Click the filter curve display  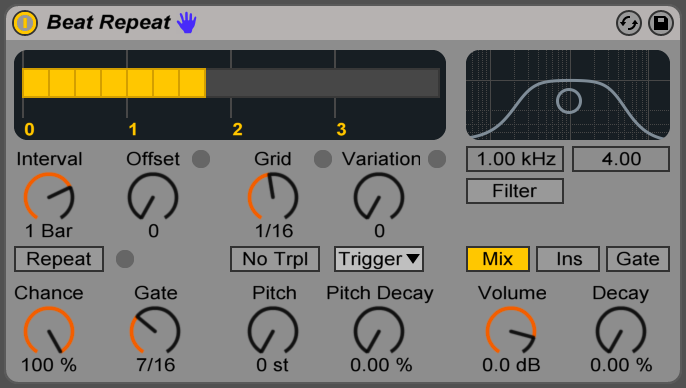coord(568,95)
